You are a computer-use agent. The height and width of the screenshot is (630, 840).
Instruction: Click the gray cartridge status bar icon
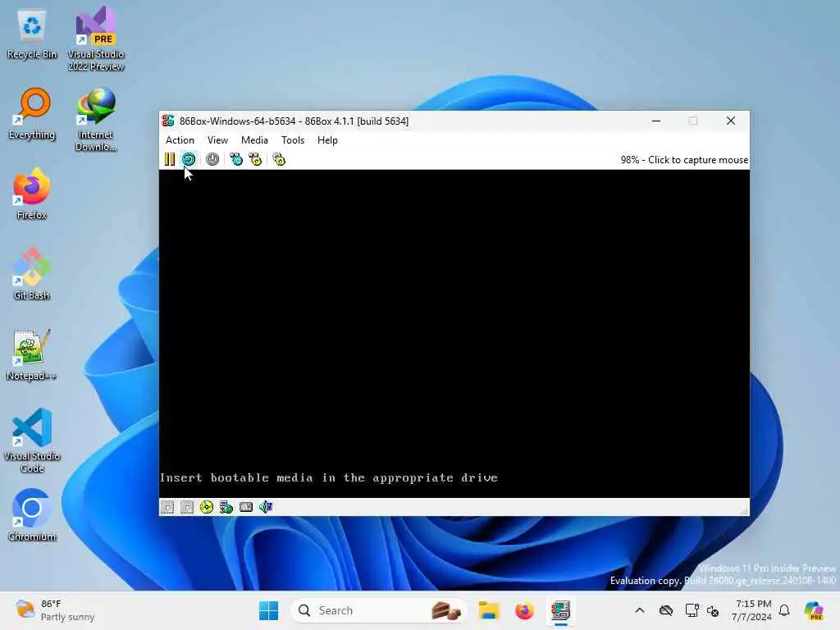coord(246,507)
